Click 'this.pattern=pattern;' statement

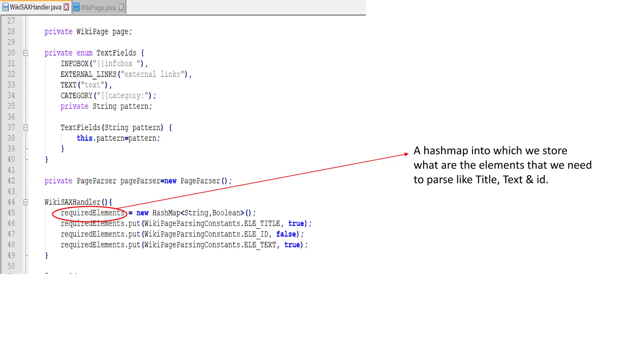pyautogui.click(x=119, y=138)
